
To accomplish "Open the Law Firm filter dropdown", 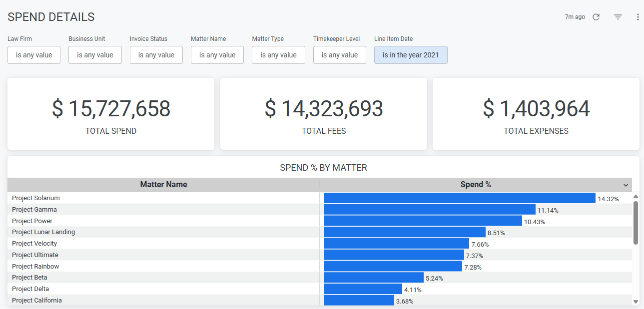I will pos(34,55).
